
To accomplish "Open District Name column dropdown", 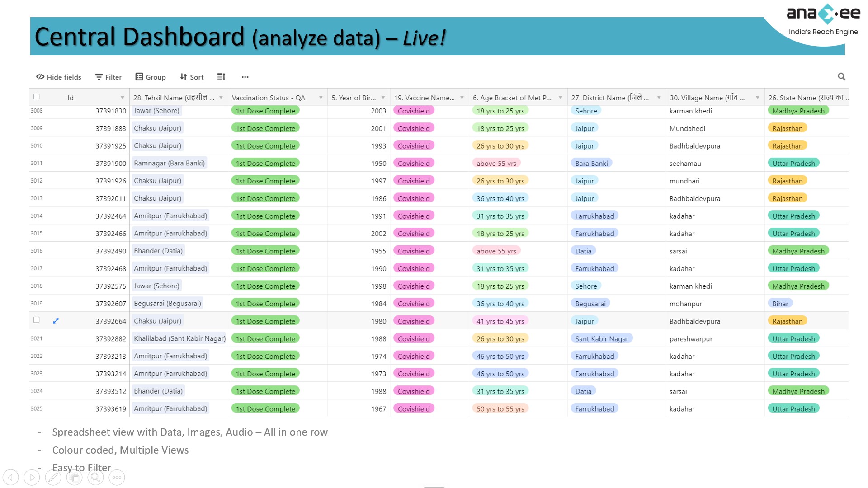I will point(659,98).
